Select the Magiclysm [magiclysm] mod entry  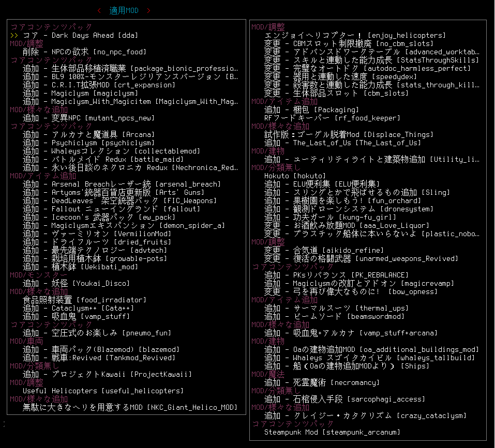[x=80, y=93]
